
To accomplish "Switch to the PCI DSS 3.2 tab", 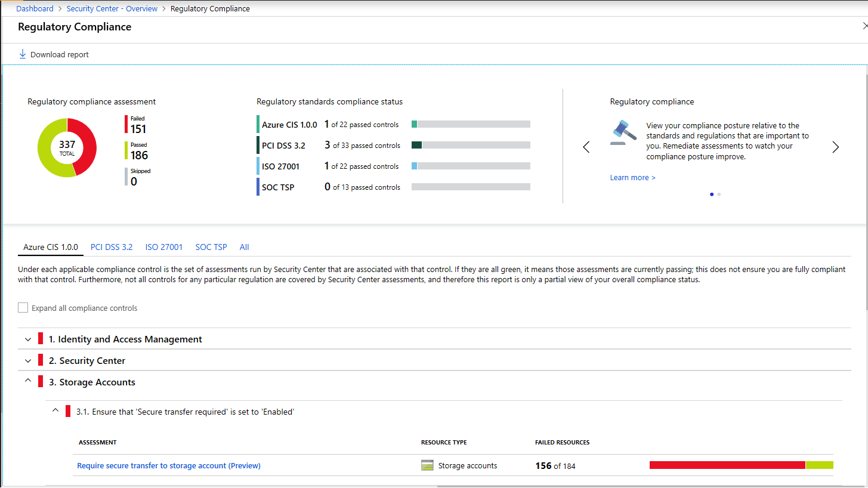I will (112, 247).
